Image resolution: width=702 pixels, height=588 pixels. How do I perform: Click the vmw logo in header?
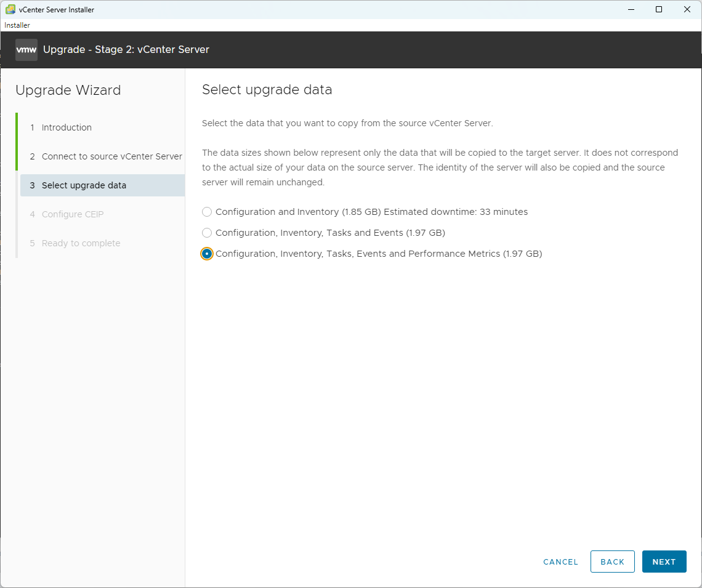(x=26, y=50)
